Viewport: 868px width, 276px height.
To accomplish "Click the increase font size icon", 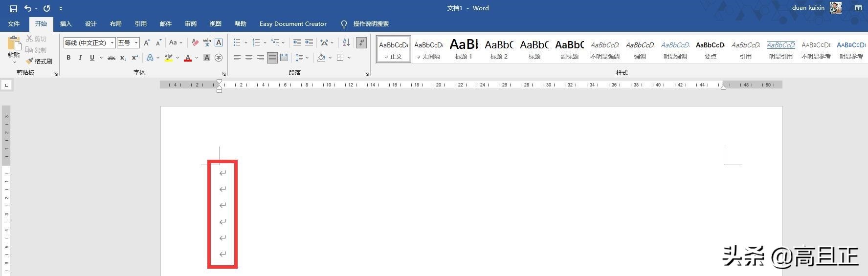I will (x=147, y=42).
